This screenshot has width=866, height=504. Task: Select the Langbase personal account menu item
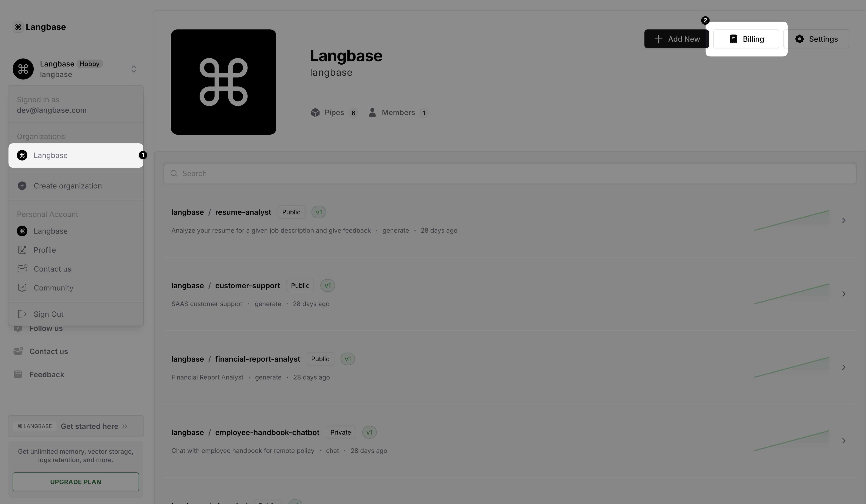pos(51,230)
